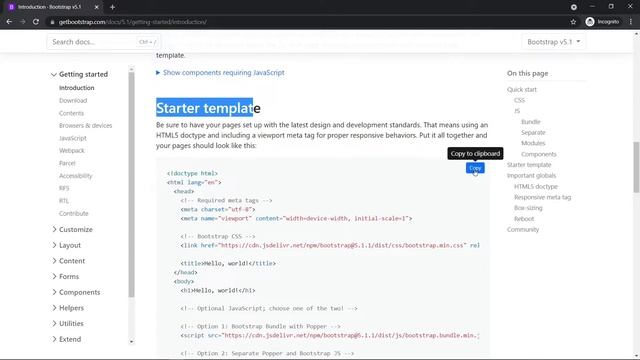Click the browser back arrow

(x=9, y=22)
